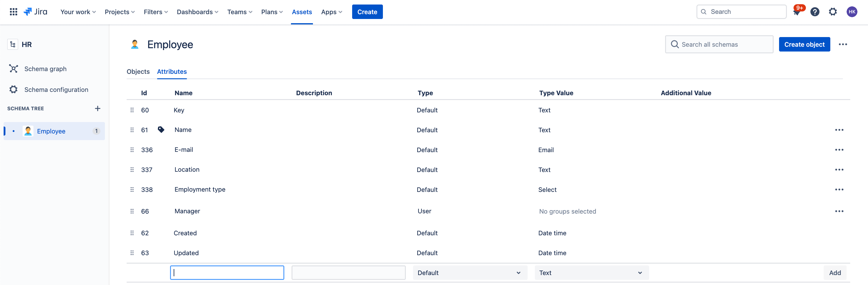Expand the Your work menu
The image size is (868, 285).
78,12
